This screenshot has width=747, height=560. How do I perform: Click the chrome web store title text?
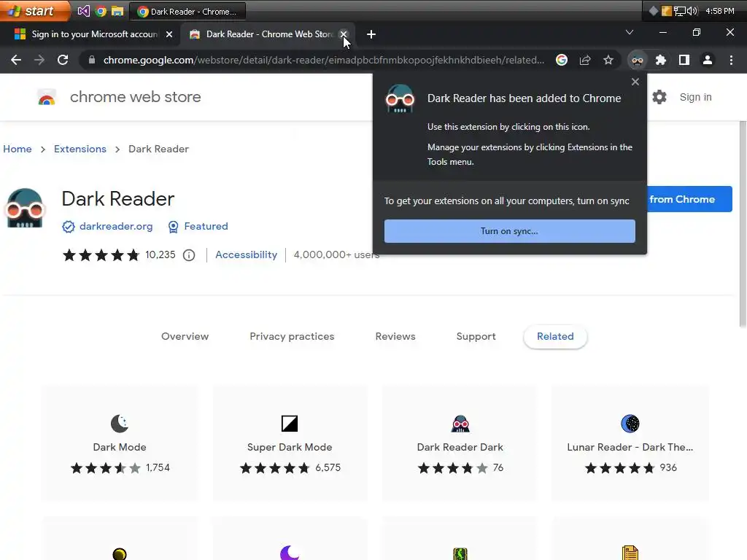[x=135, y=97]
